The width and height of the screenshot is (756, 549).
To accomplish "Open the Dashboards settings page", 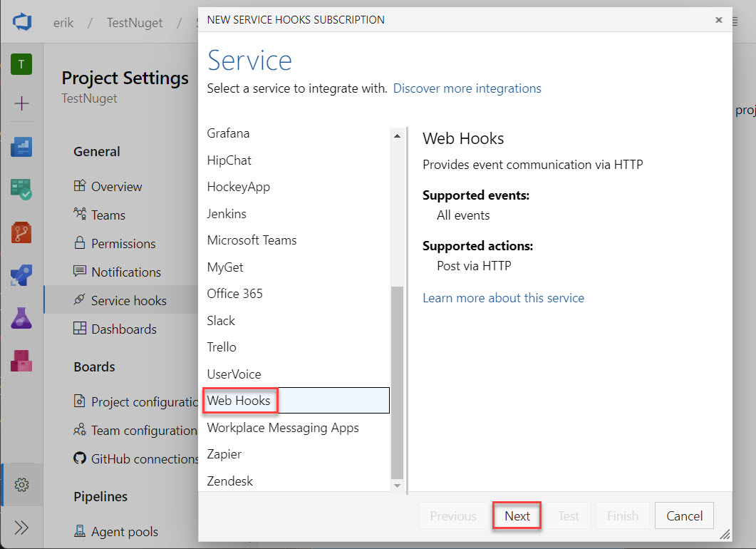I will pos(124,329).
